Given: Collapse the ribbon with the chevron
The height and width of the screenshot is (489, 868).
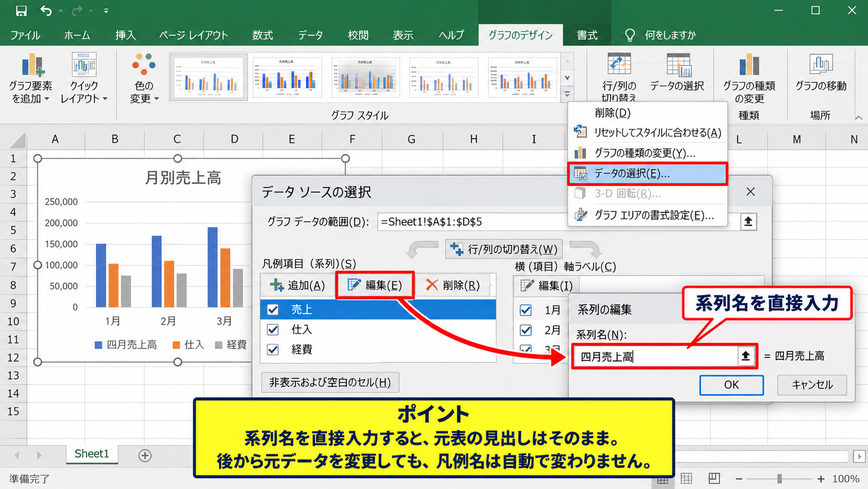Looking at the screenshot, I should point(859,118).
